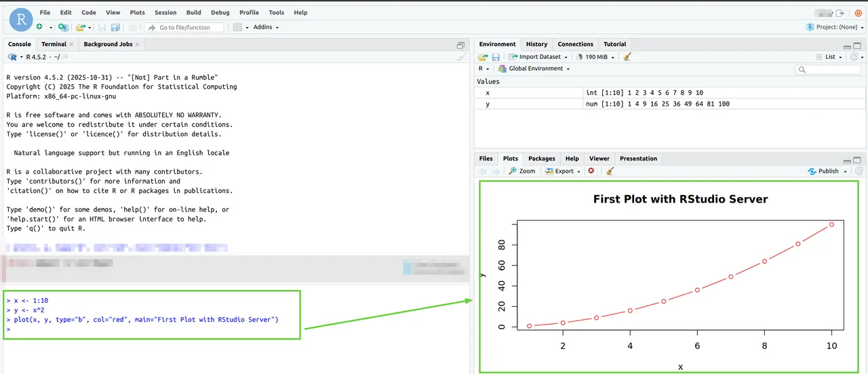Open the Global Environment dropdown
This screenshot has width=868, height=374.
(x=534, y=68)
